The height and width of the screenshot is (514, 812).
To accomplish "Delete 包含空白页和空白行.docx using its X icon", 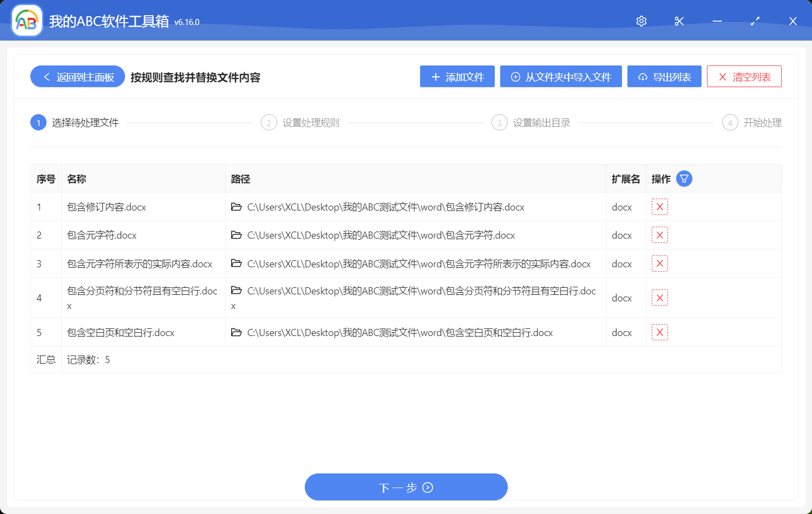I will coord(659,332).
